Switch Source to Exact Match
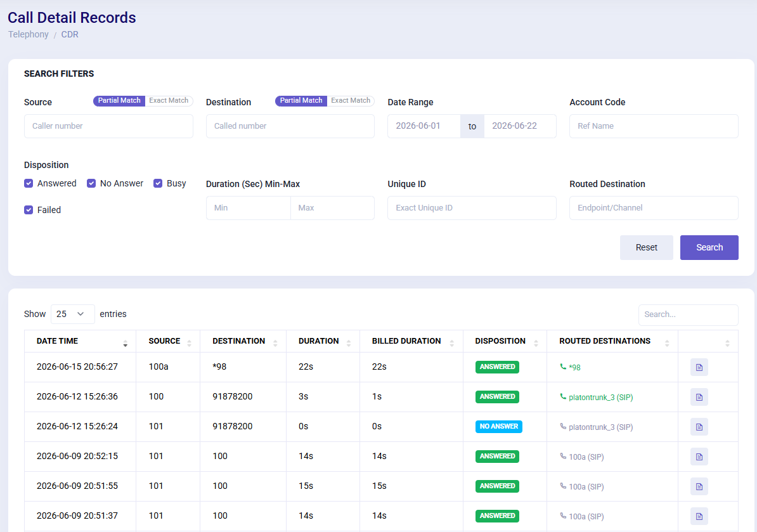Image resolution: width=757 pixels, height=532 pixels. click(x=169, y=100)
